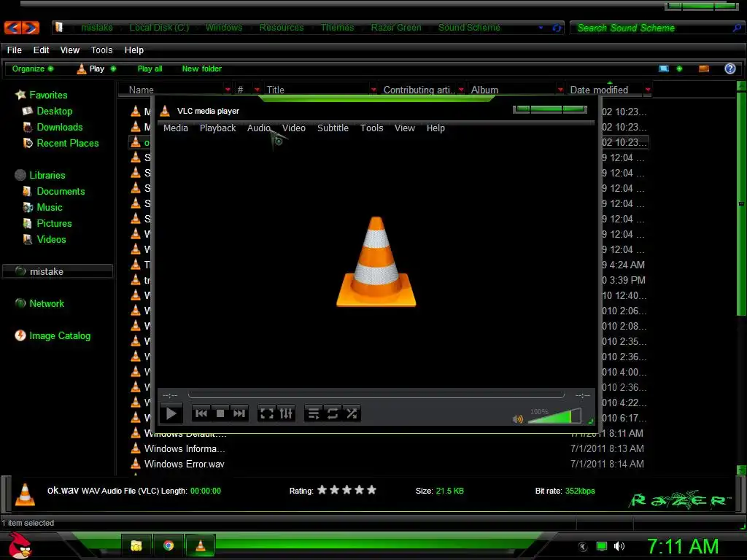Viewport: 747px width, 560px height.
Task: Open the VLC Subtitle menu
Action: pyautogui.click(x=333, y=128)
